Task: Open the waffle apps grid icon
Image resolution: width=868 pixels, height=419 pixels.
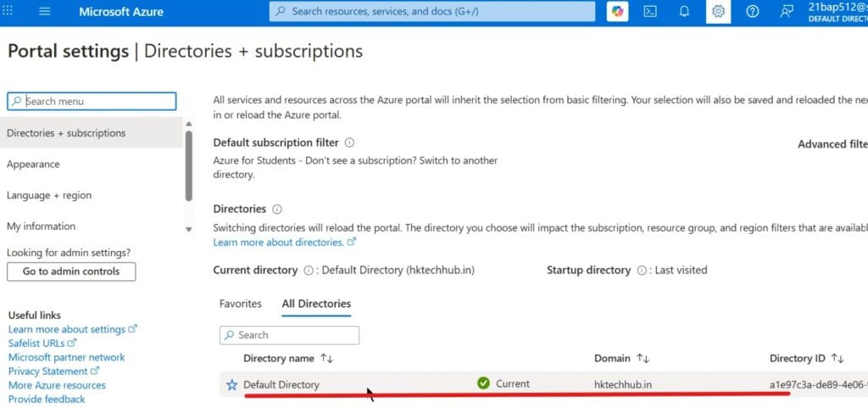Action: click(x=7, y=11)
